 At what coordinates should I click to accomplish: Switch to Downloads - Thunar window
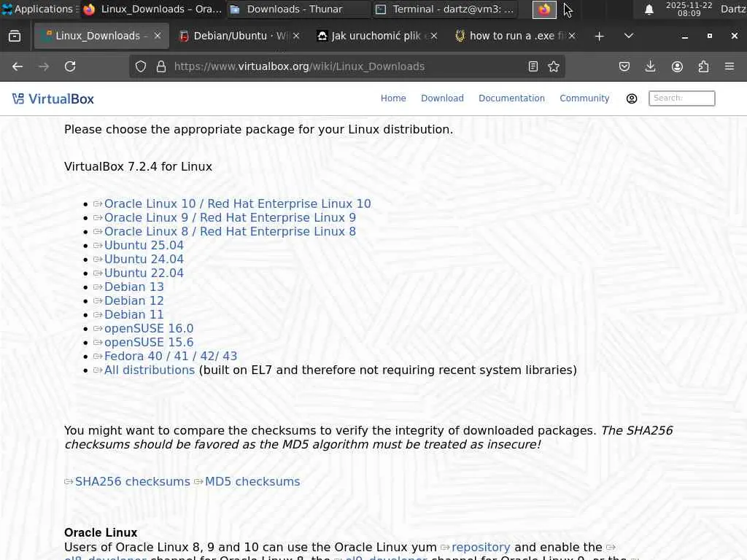(x=298, y=9)
